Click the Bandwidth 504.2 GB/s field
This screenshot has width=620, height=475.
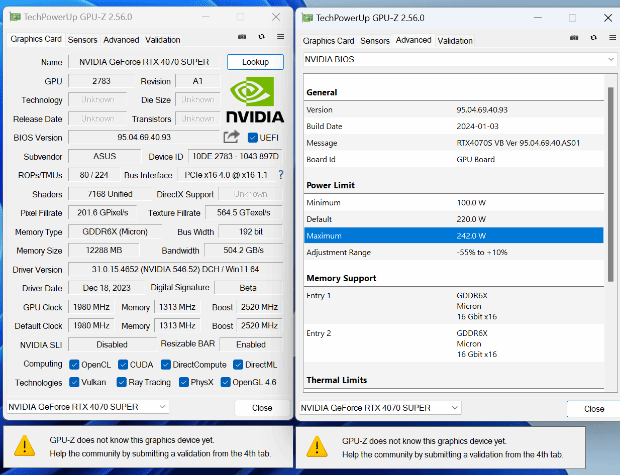pyautogui.click(x=243, y=250)
